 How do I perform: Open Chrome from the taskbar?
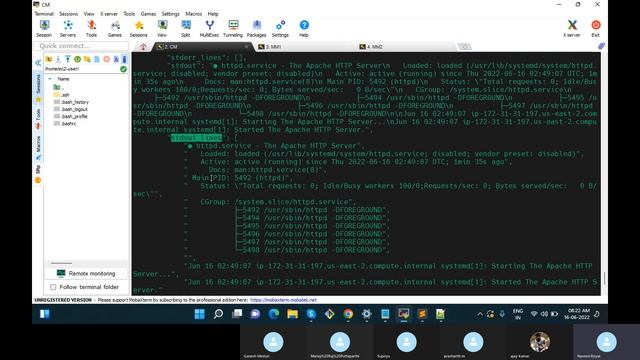348,314
